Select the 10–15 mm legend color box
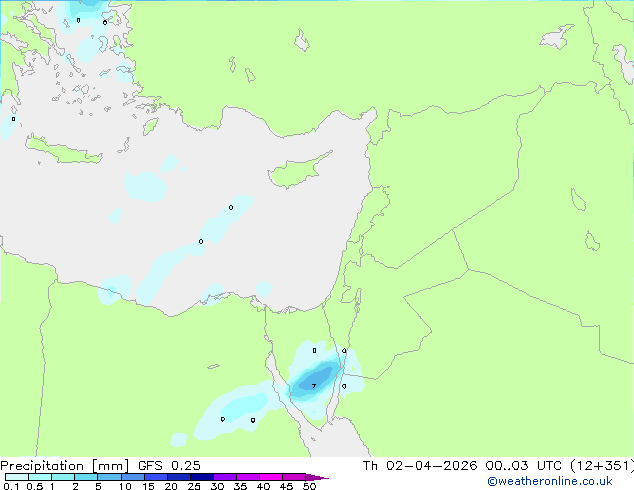634x490 pixels. pos(133,477)
